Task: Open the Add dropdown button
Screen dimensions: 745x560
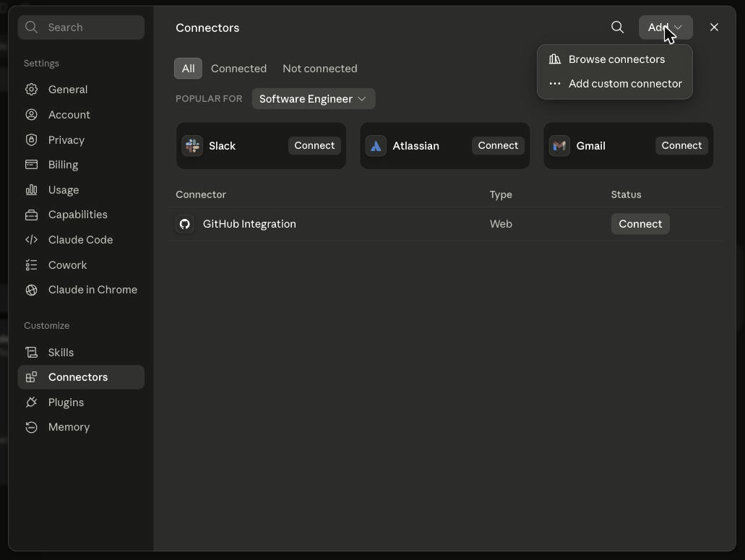Action: tap(666, 27)
